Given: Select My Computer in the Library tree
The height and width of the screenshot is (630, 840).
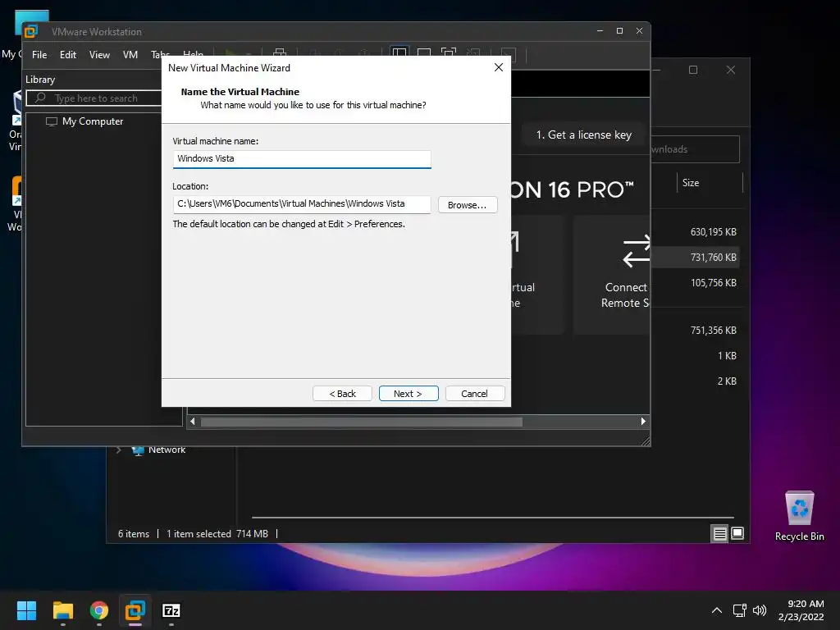Looking at the screenshot, I should pos(92,121).
